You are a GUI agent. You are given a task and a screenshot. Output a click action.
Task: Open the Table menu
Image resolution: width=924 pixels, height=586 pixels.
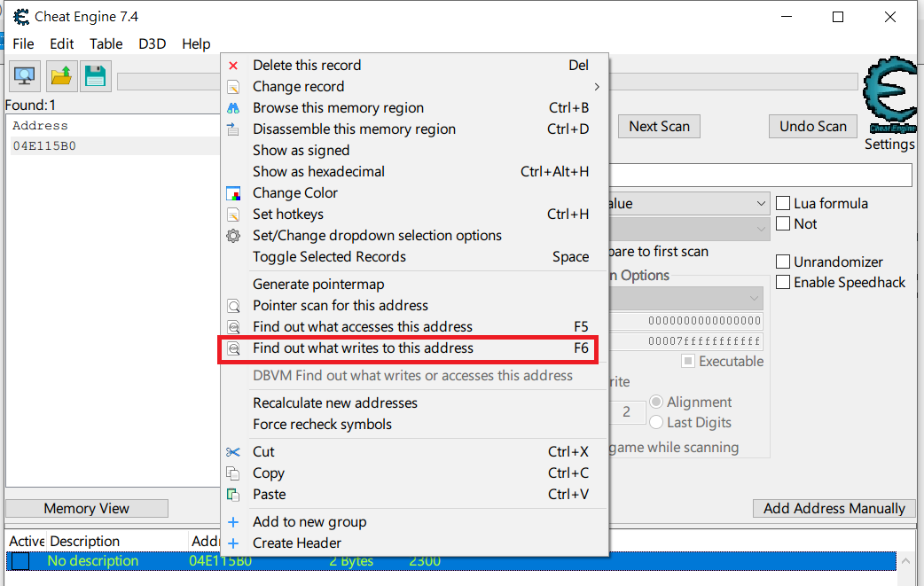106,44
